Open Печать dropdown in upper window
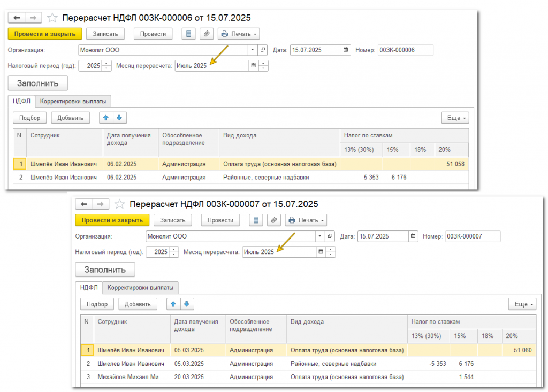Image resolution: width=548 pixels, height=392 pixels. click(239, 34)
